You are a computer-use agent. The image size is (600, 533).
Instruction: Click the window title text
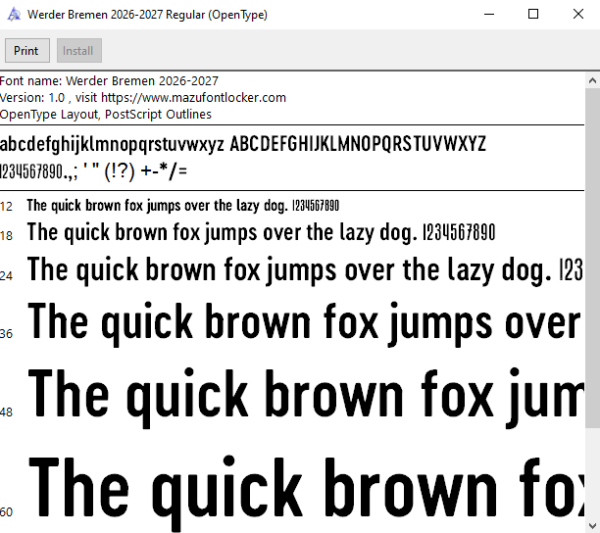click(147, 15)
